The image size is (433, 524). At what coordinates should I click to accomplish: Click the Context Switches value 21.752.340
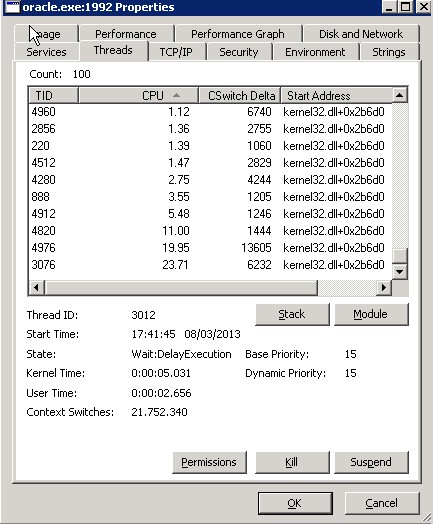click(x=159, y=412)
